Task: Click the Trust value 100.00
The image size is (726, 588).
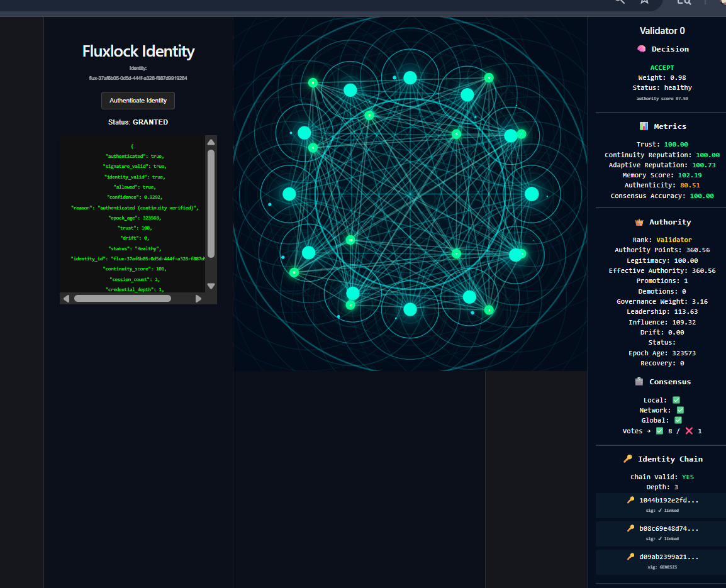Action: pyautogui.click(x=676, y=145)
